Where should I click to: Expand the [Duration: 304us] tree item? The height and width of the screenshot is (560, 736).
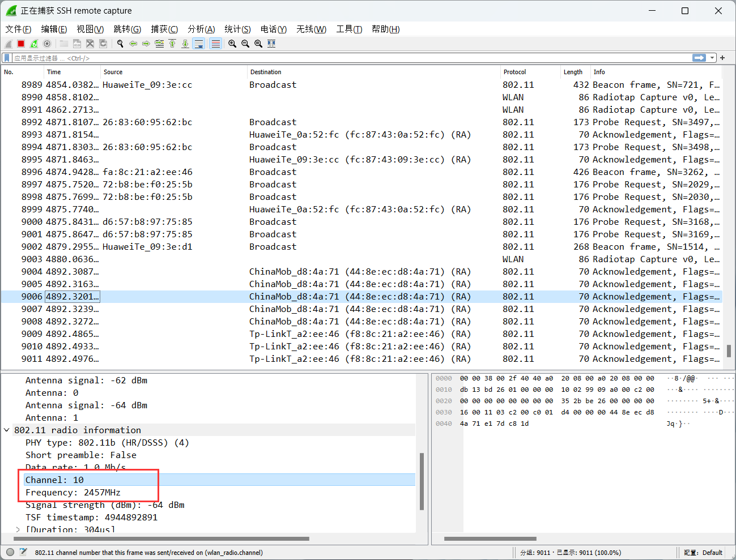click(x=18, y=530)
